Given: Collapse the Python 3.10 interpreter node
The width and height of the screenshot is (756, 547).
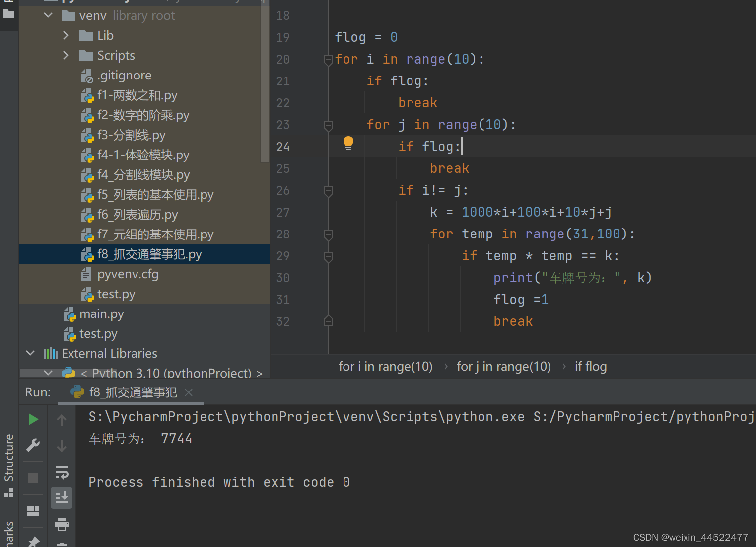Looking at the screenshot, I should click(x=48, y=373).
